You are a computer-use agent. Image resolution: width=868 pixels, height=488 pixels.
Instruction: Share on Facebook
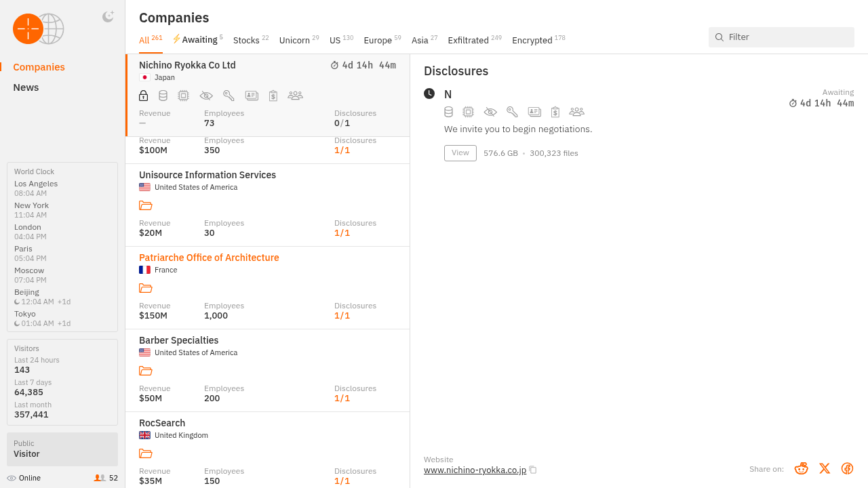click(x=847, y=468)
